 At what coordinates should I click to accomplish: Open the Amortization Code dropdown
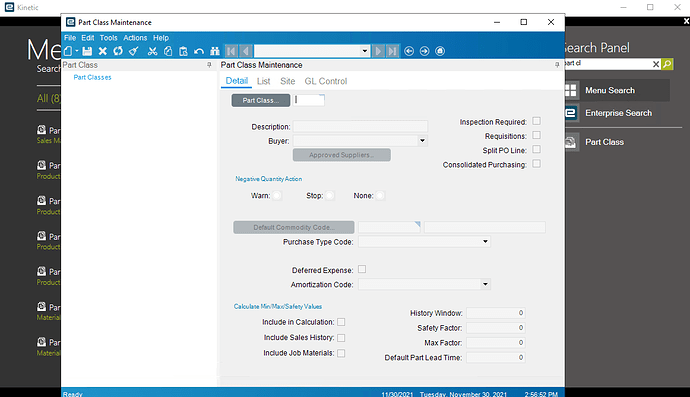(485, 284)
